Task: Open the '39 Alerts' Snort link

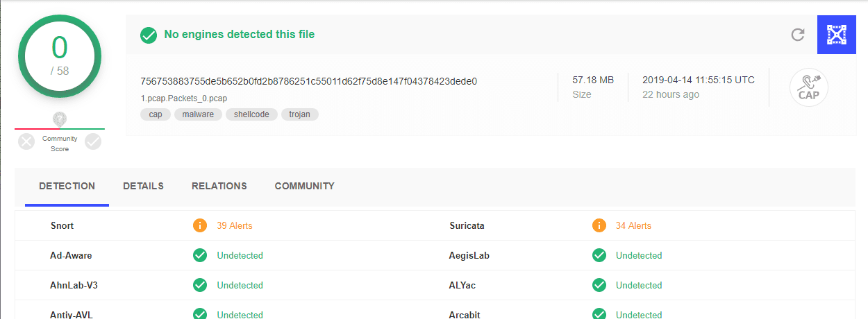Action: point(235,225)
